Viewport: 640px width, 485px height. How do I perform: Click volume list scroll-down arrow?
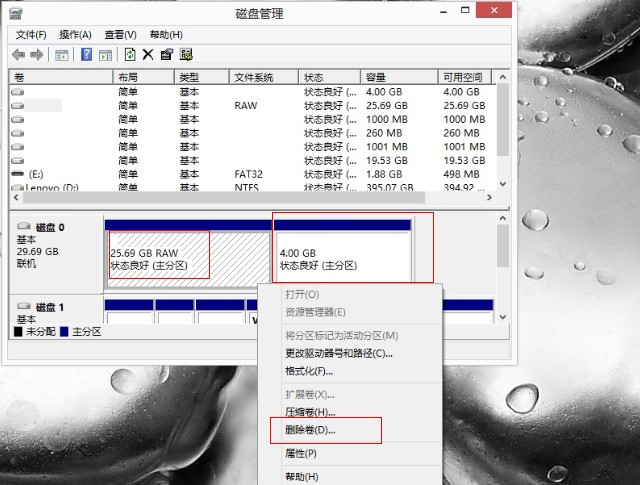[503, 184]
